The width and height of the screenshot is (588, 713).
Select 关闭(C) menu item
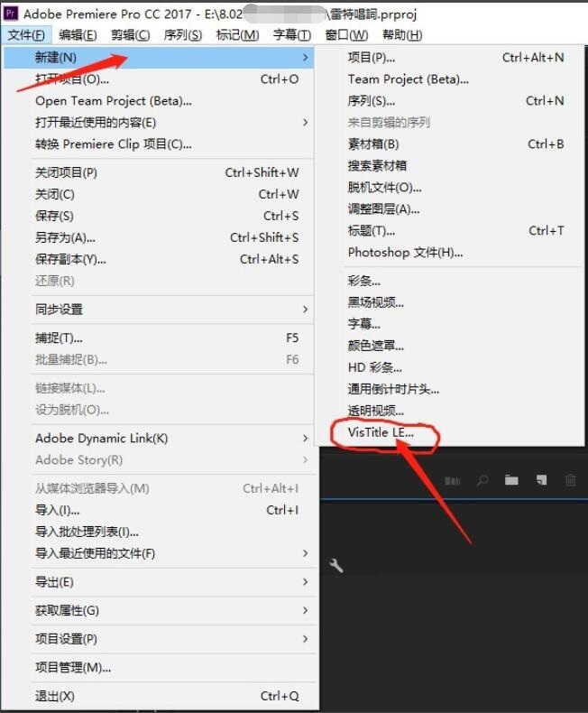[159, 194]
